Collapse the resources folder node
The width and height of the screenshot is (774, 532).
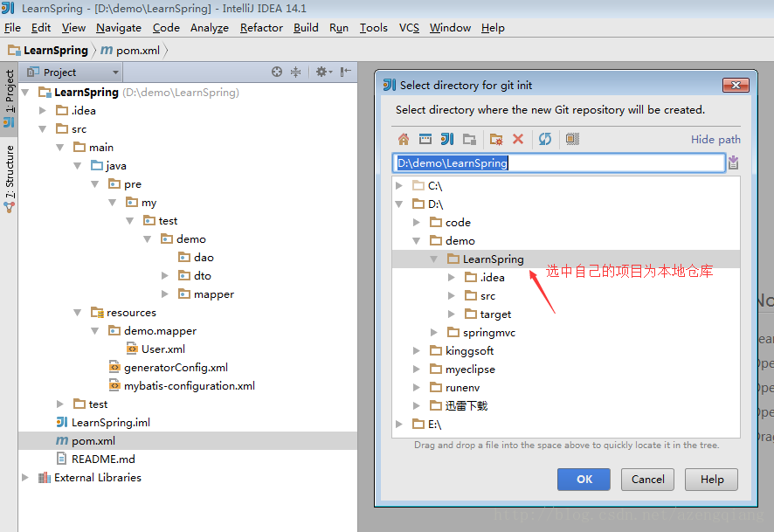78,313
